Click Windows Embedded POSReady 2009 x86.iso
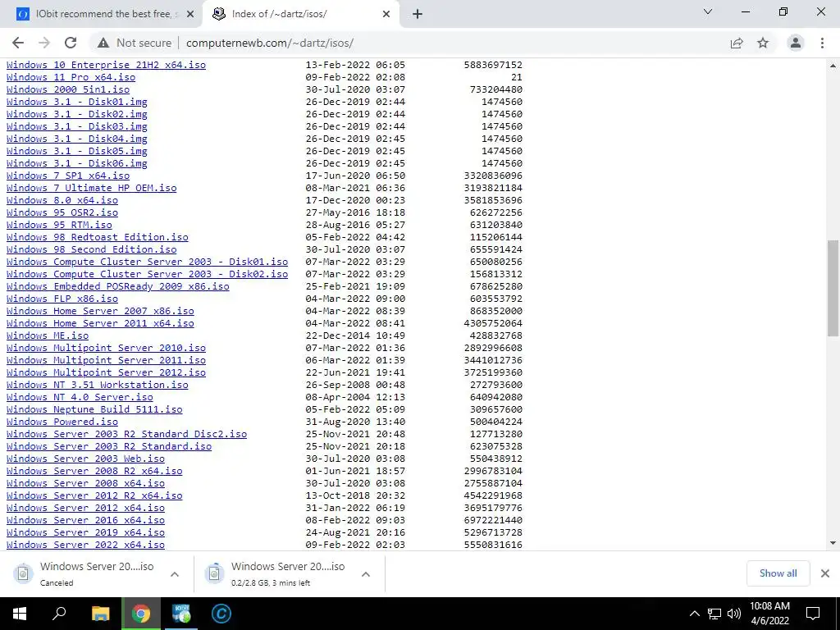840x630 pixels. point(118,286)
